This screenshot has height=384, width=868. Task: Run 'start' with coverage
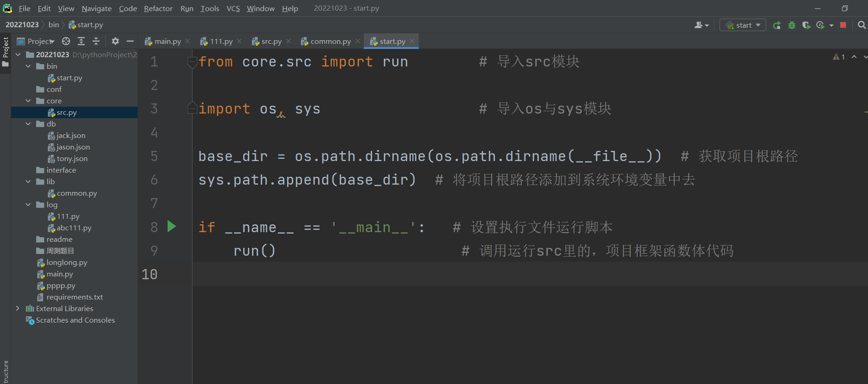coord(806,25)
